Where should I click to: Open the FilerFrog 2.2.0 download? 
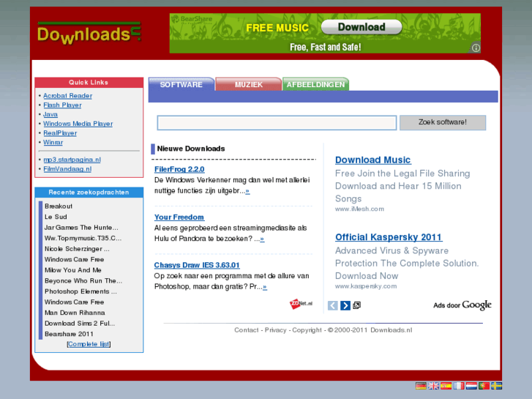point(179,169)
